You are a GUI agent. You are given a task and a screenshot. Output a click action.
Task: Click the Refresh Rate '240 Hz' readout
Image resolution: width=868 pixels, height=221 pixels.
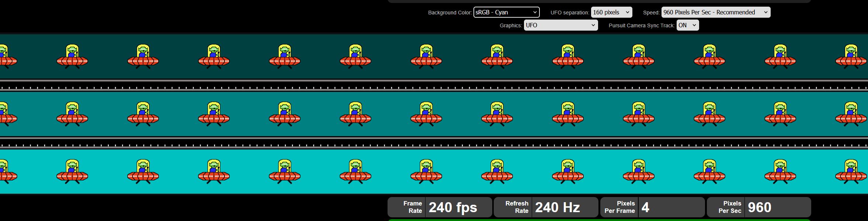click(x=558, y=207)
